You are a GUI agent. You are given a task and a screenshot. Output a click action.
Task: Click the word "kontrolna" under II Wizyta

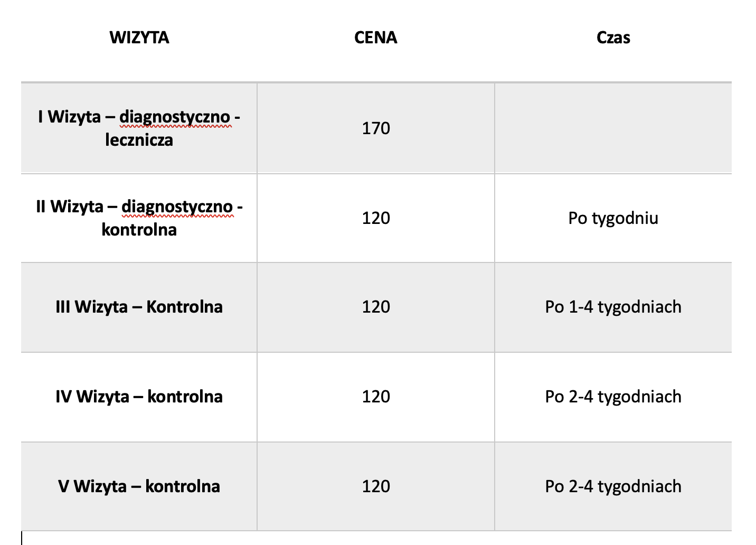[139, 230]
